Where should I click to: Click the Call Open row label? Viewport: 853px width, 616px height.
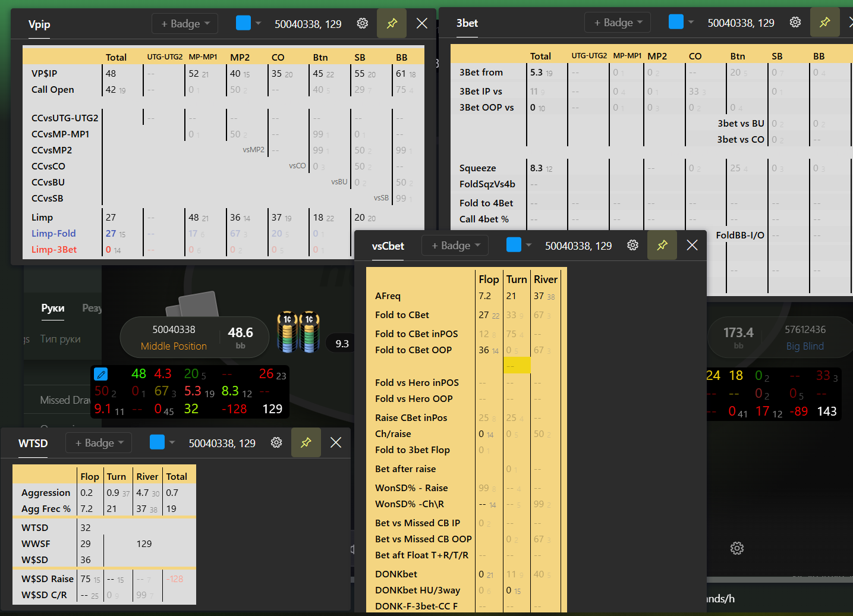click(53, 90)
